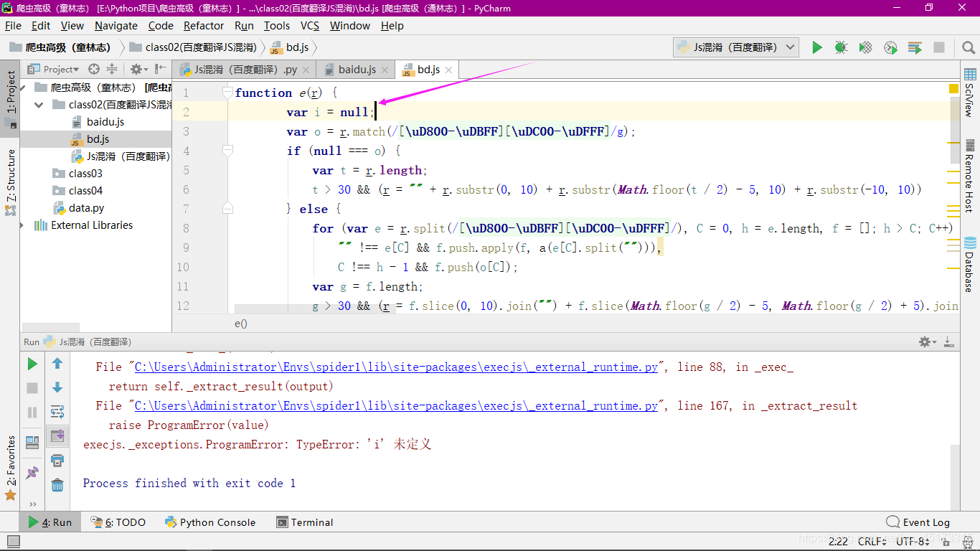The height and width of the screenshot is (551, 980).
Task: Fold the if block at line 4
Action: pyautogui.click(x=228, y=151)
